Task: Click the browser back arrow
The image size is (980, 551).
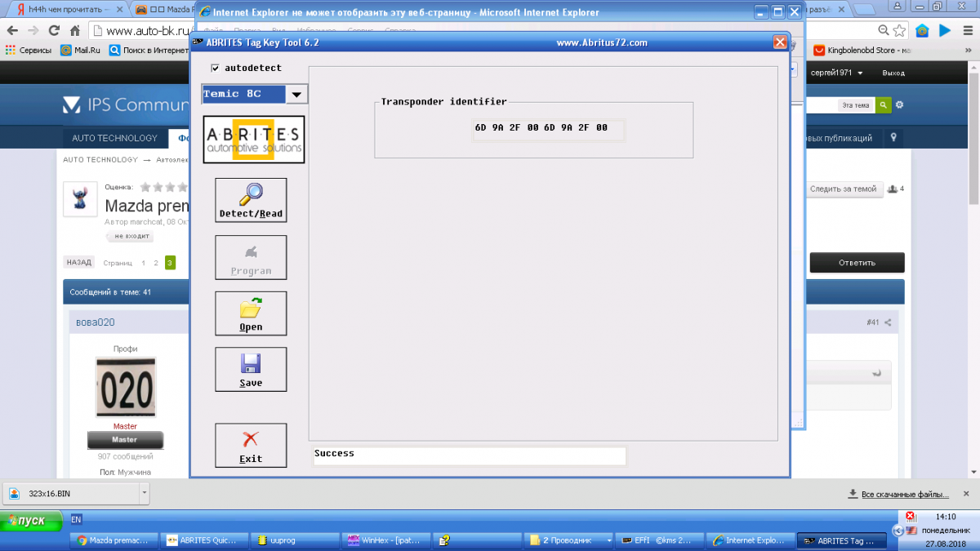Action: pyautogui.click(x=11, y=30)
